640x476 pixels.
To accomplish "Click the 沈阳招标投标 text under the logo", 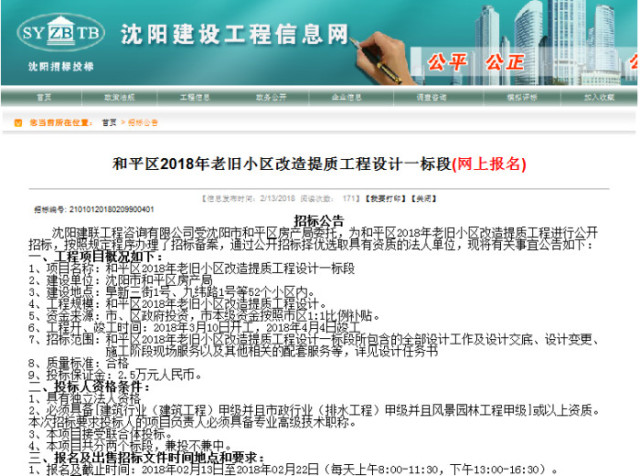I will click(x=61, y=67).
